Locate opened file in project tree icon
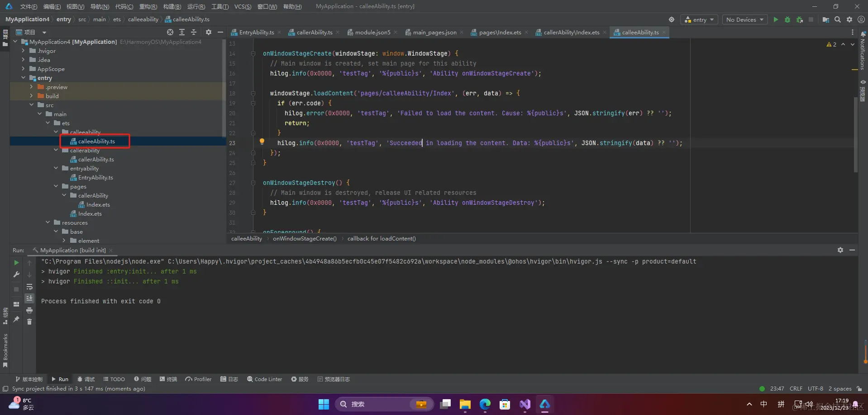868x415 pixels. (170, 32)
